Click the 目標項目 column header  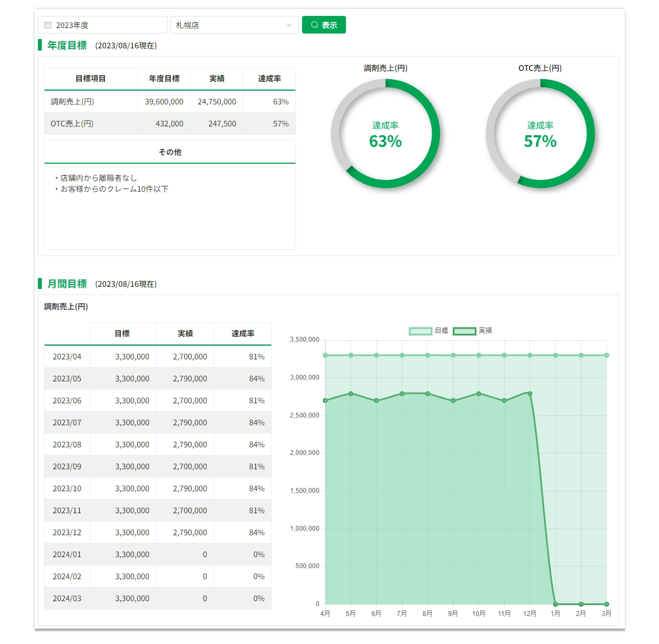tap(91, 79)
